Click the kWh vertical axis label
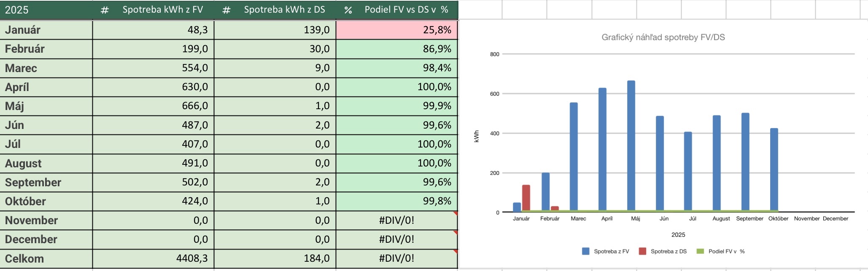868x271 pixels. [477, 136]
